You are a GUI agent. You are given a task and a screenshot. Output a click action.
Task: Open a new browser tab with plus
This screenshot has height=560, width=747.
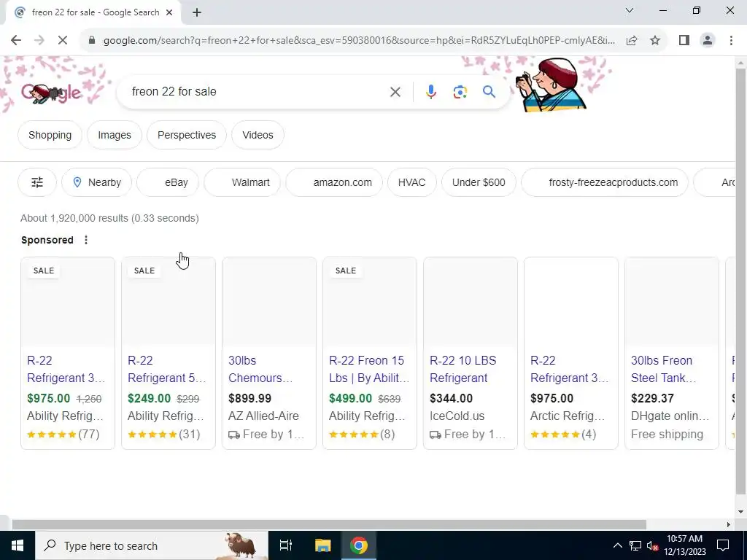[x=197, y=13]
